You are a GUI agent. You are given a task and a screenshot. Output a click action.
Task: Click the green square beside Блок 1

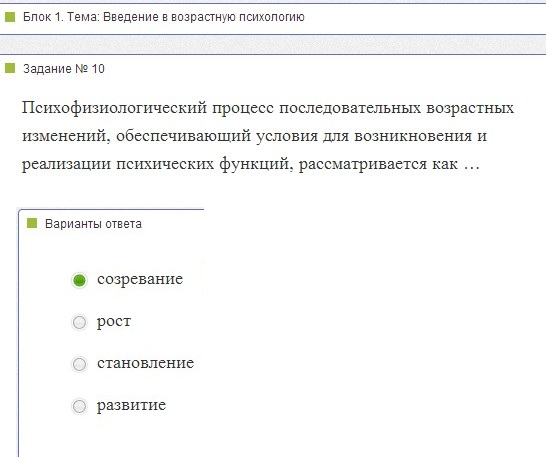pos(10,17)
